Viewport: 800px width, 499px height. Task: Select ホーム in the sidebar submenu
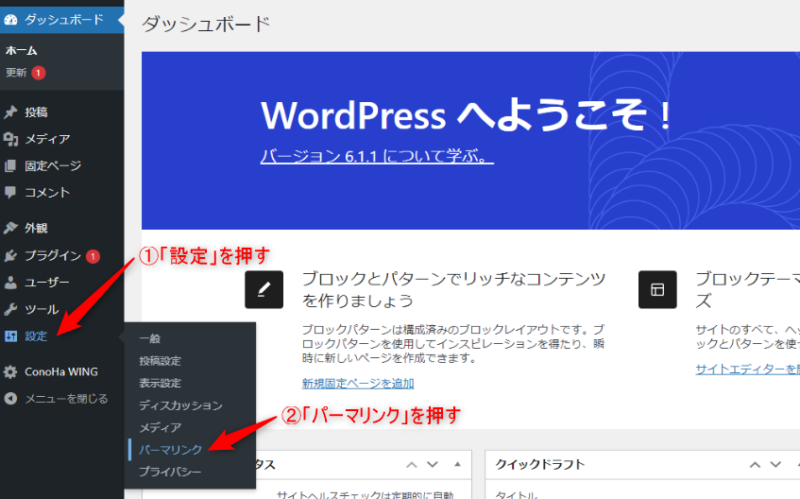pyautogui.click(x=21, y=51)
